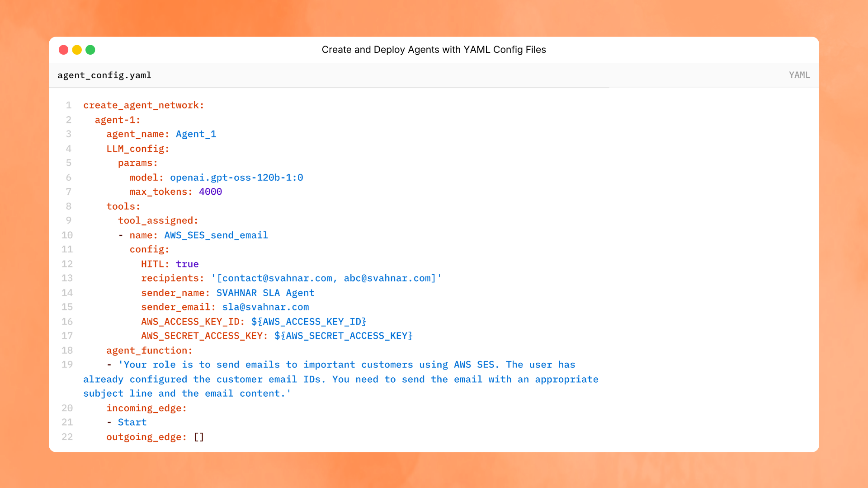Click the red close window button
Image resolution: width=868 pixels, height=488 pixels.
tap(63, 50)
